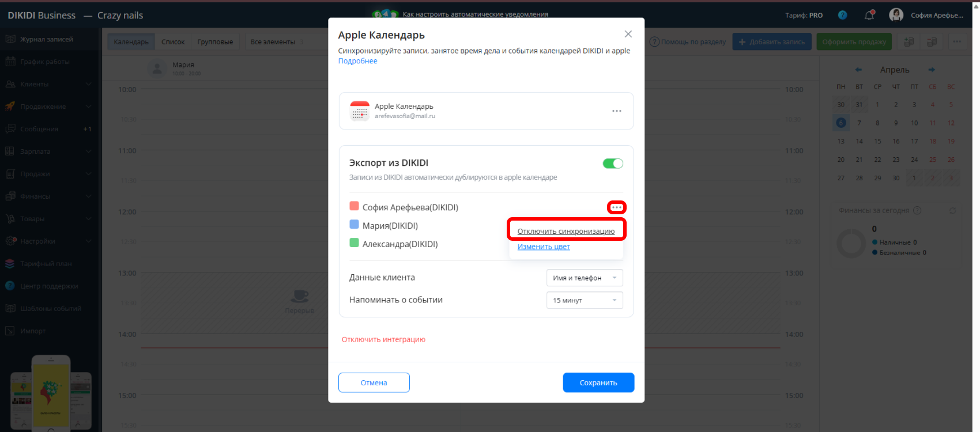Click the user profile avatar
Viewport: 980px width, 432px height.
896,15
